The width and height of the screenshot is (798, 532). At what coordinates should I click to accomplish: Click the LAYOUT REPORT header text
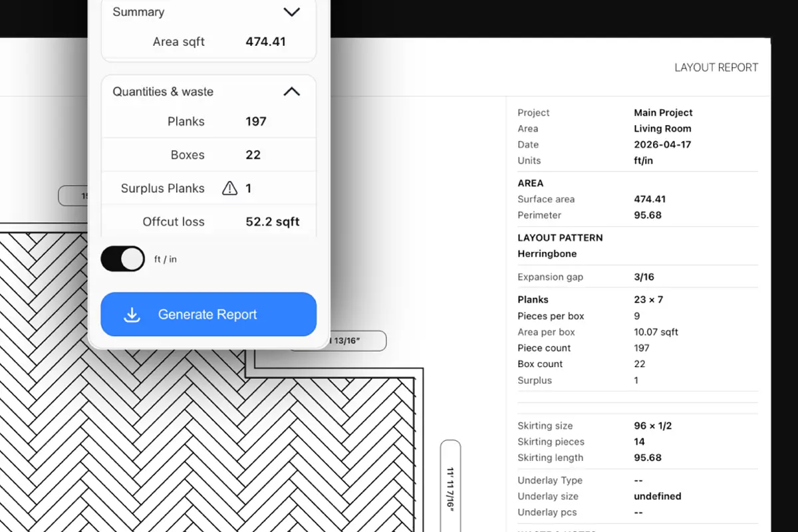pos(716,67)
